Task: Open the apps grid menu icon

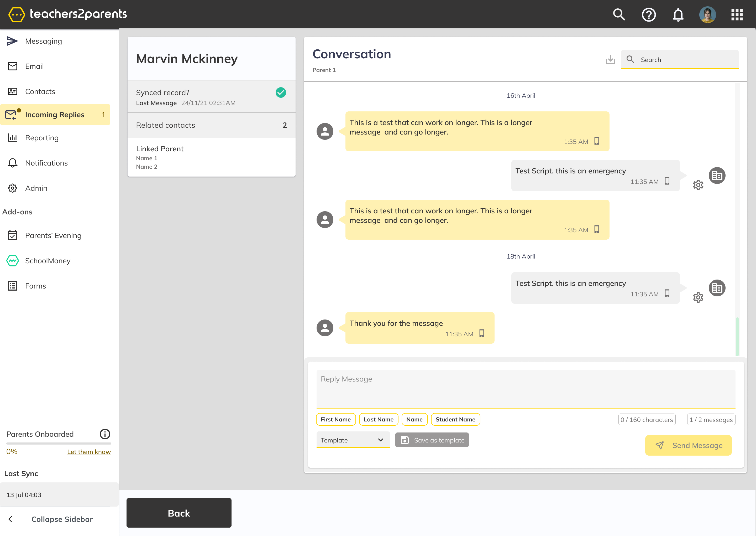Action: coord(737,14)
